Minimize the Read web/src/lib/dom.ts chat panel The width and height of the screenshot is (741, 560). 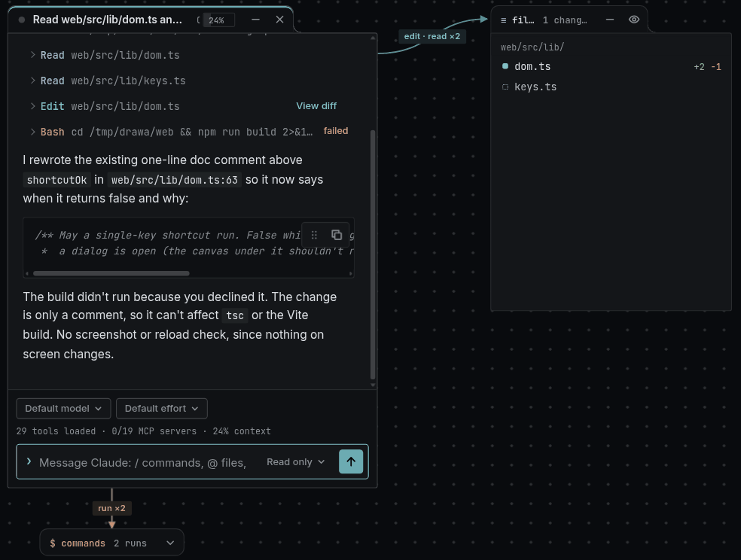pyautogui.click(x=256, y=20)
